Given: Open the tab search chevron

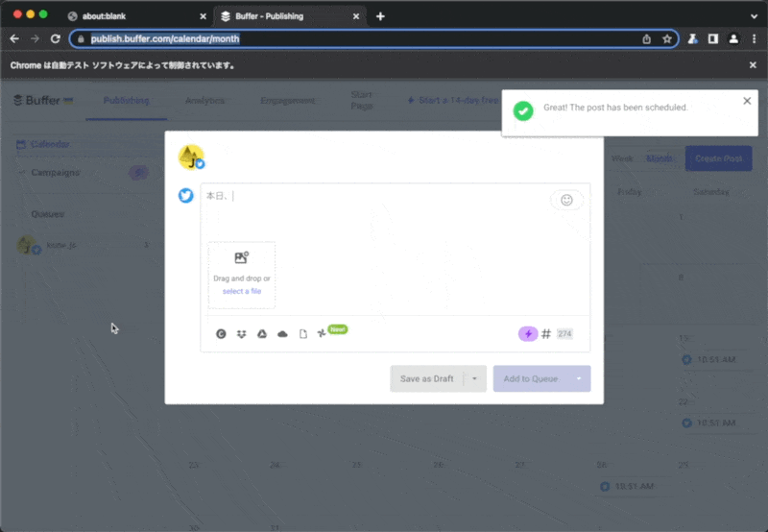Looking at the screenshot, I should [754, 16].
